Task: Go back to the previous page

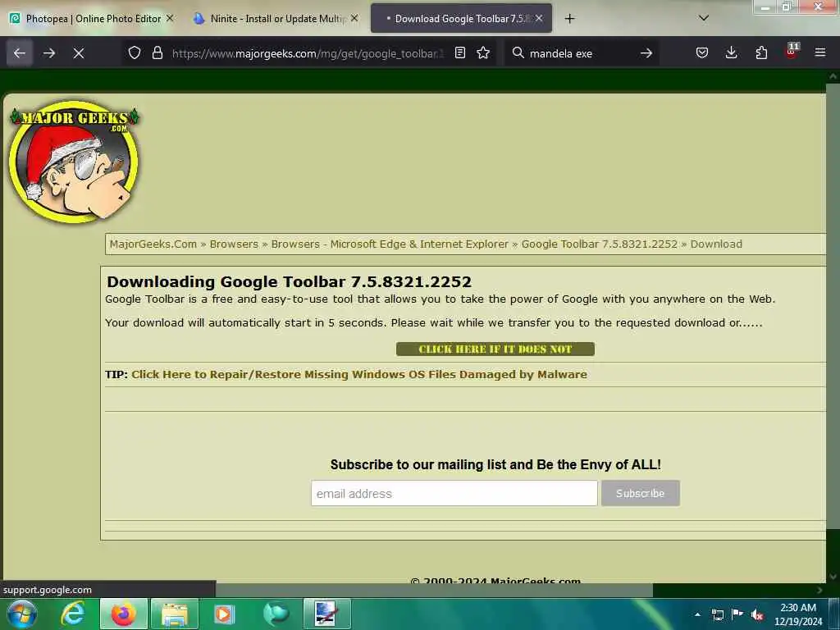Action: (20, 53)
